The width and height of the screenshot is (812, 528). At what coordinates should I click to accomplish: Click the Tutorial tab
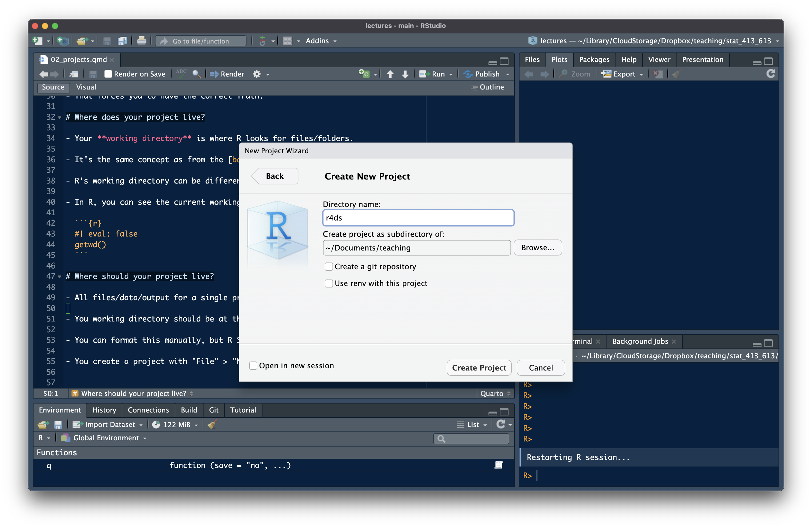[x=243, y=410]
